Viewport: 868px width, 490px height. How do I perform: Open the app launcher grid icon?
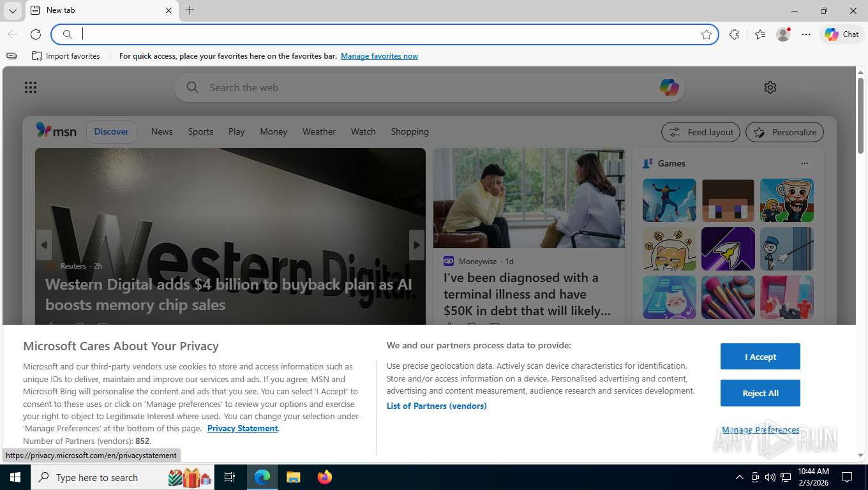(31, 87)
